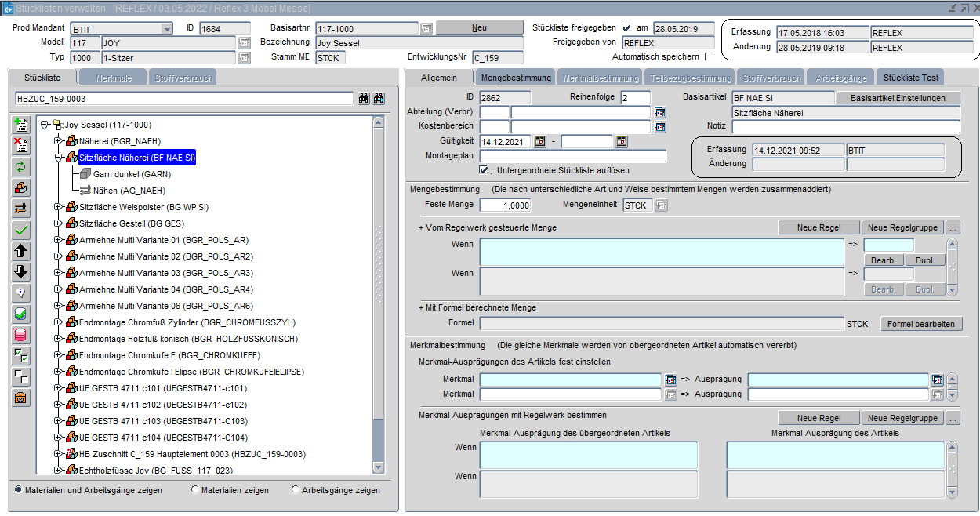Click the Basisartikel Einstellungen button
The image size is (980, 516).
pyautogui.click(x=898, y=98)
